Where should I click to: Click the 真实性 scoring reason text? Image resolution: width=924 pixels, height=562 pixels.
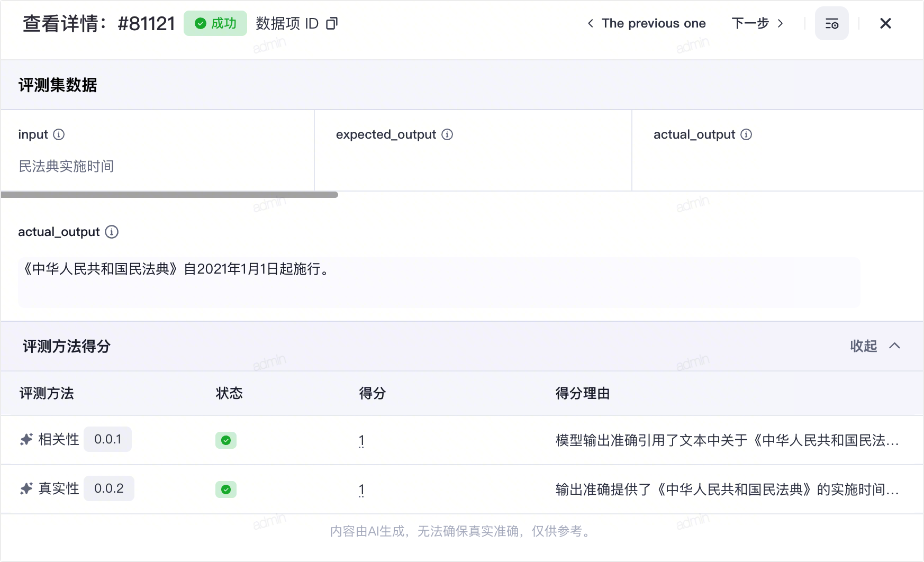click(x=727, y=490)
